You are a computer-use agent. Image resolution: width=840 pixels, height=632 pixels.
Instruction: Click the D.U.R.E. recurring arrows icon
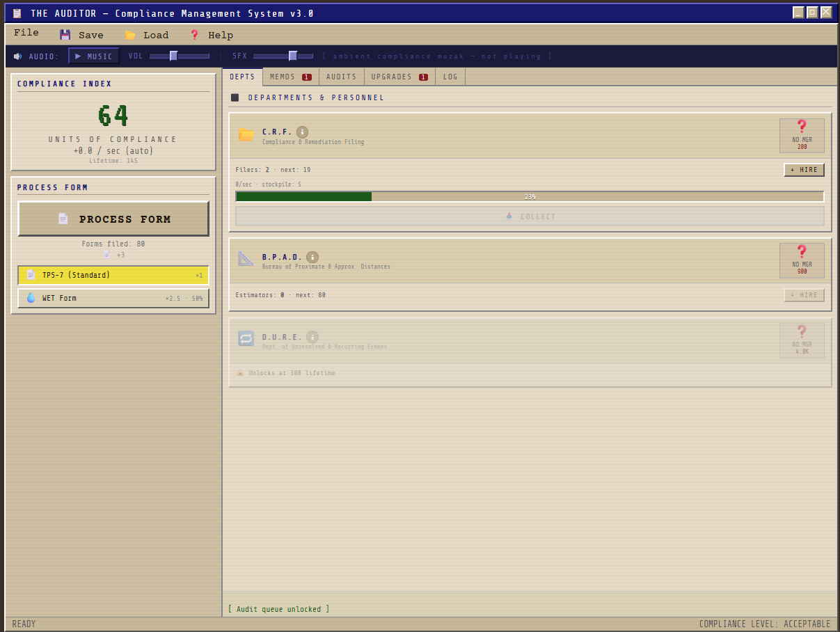click(x=246, y=338)
